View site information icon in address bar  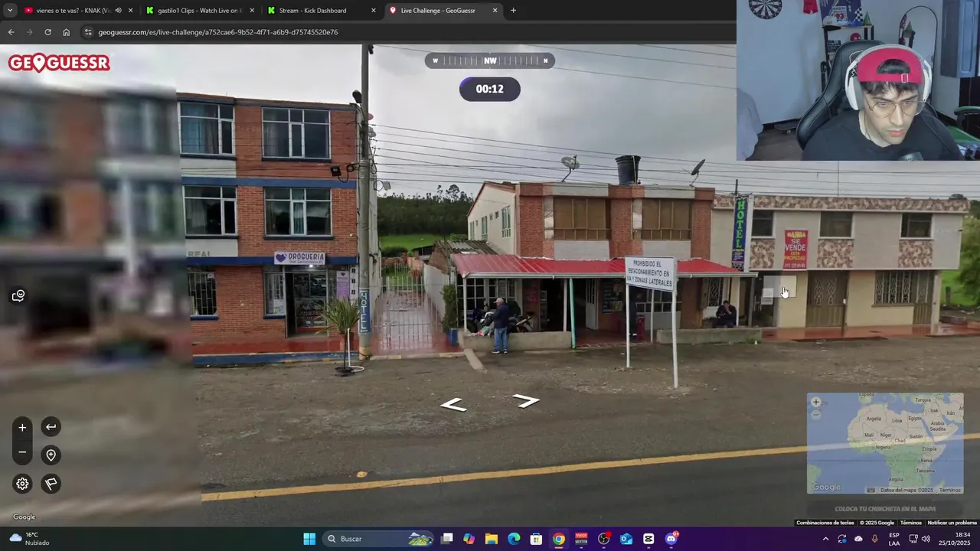88,32
